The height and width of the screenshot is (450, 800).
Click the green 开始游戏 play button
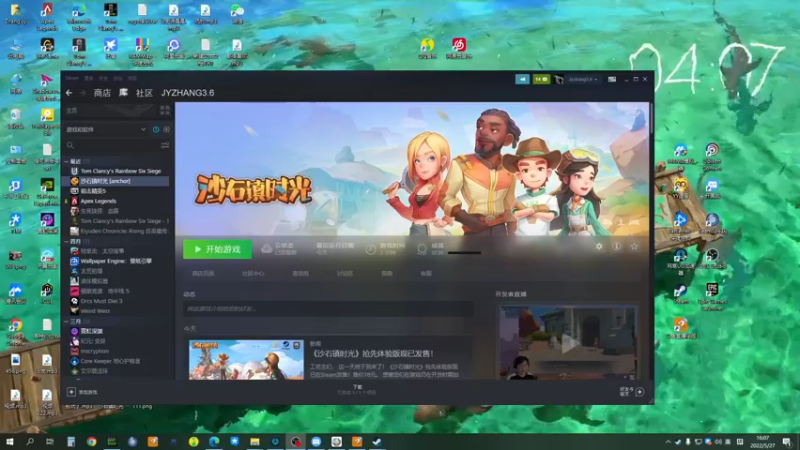click(217, 249)
